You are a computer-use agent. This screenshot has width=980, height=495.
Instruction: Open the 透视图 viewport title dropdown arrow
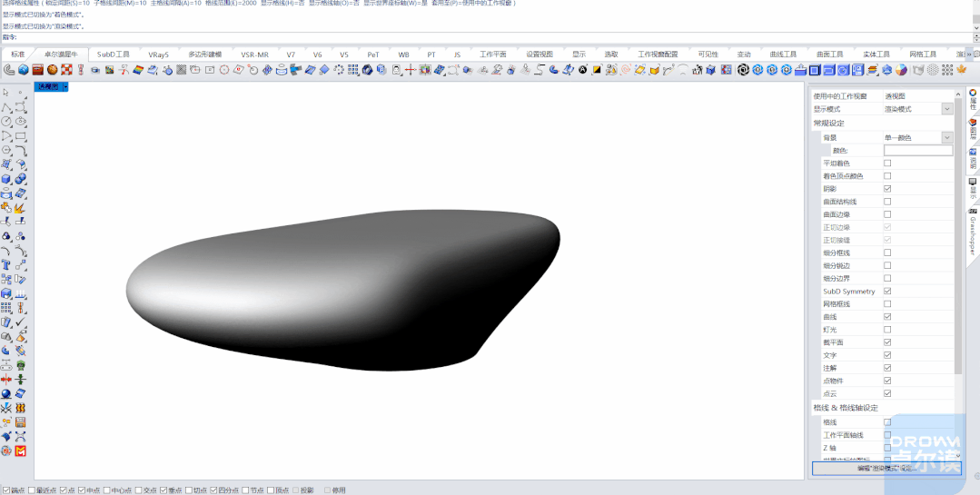coord(65,87)
